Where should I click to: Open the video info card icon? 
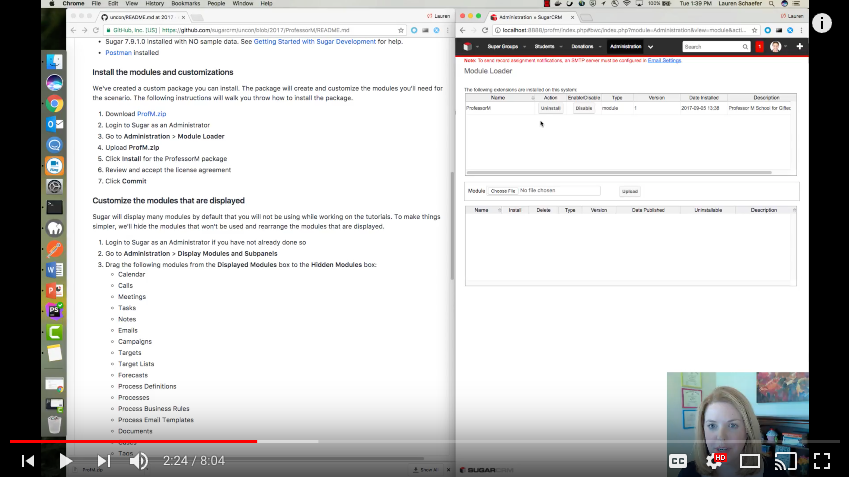(x=822, y=23)
